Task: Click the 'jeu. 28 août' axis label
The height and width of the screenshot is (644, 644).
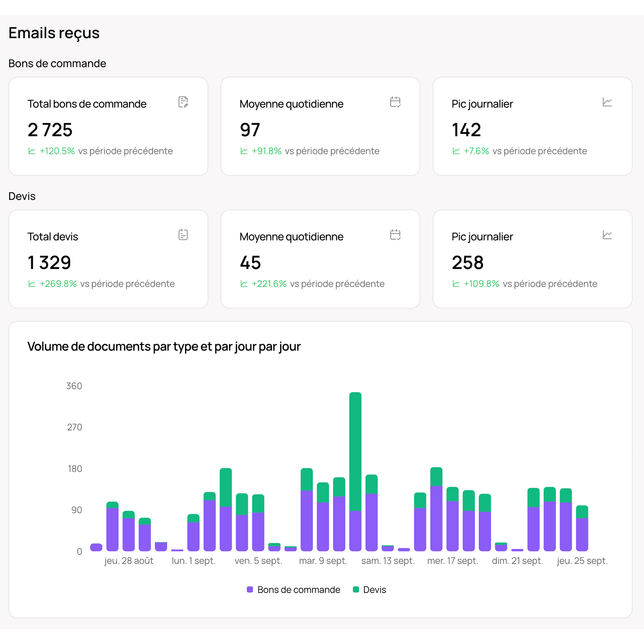Action: click(x=129, y=561)
